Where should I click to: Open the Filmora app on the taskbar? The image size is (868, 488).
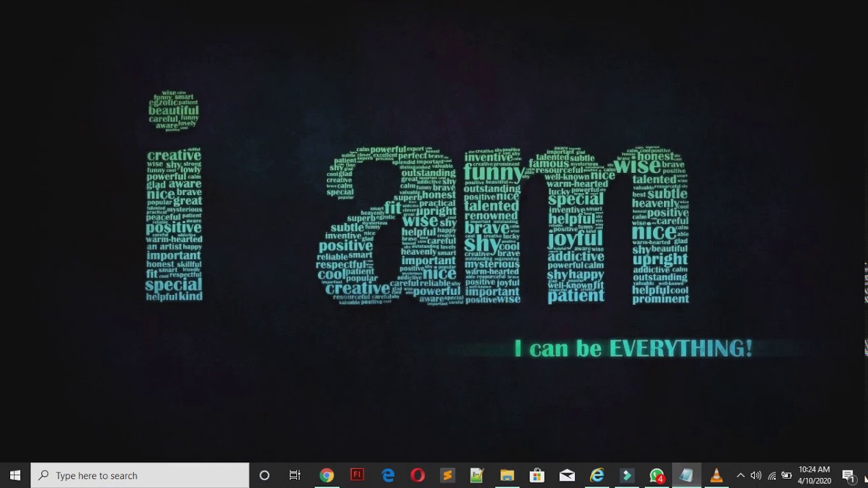627,475
